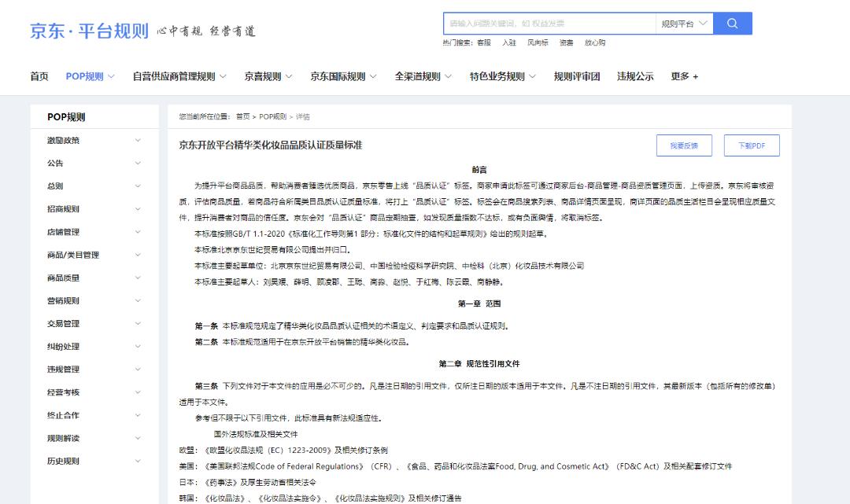Select 历史规则 in the left sidebar
Screen dimensions: 850x504
click(63, 461)
